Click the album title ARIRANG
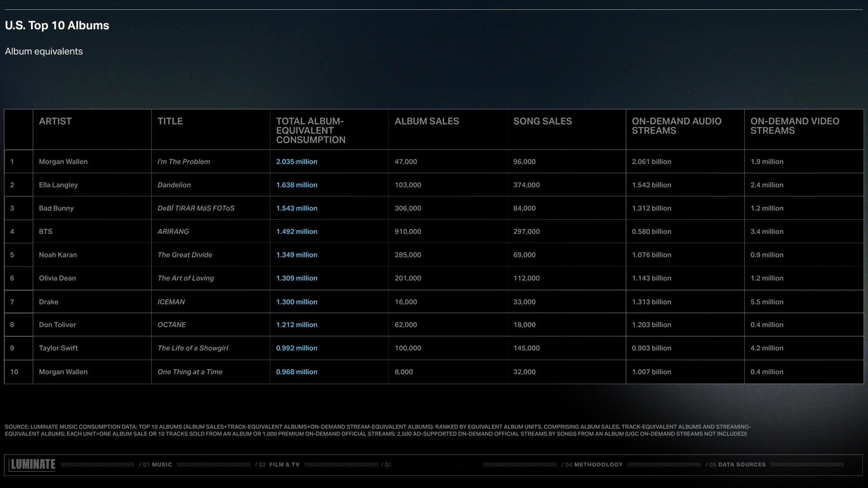Image resolution: width=868 pixels, height=488 pixels. (x=173, y=231)
